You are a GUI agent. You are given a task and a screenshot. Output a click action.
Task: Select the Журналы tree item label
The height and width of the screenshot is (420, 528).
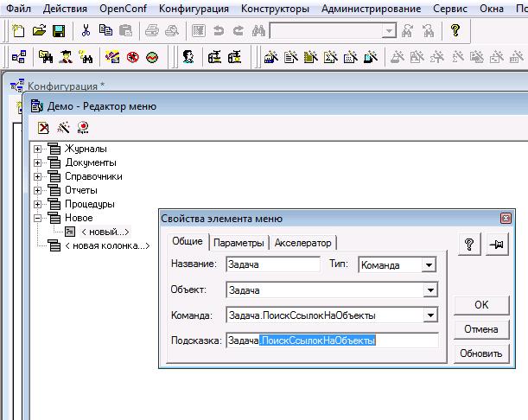pos(86,149)
